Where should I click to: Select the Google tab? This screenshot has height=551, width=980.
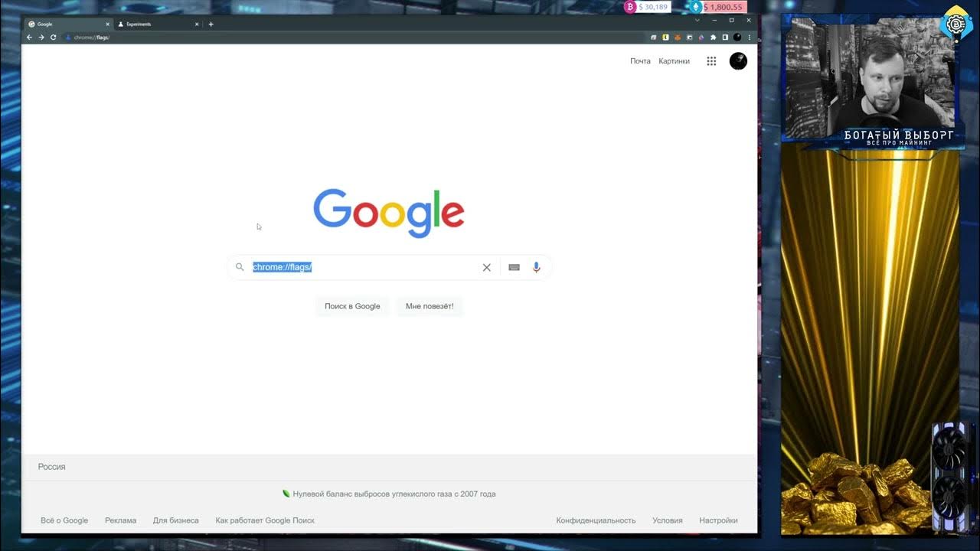pyautogui.click(x=69, y=24)
